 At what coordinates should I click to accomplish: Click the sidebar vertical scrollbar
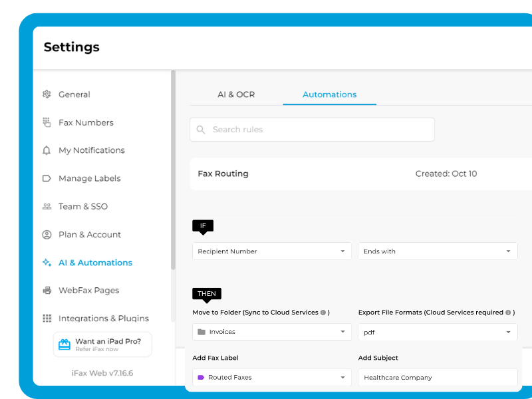coord(173,170)
